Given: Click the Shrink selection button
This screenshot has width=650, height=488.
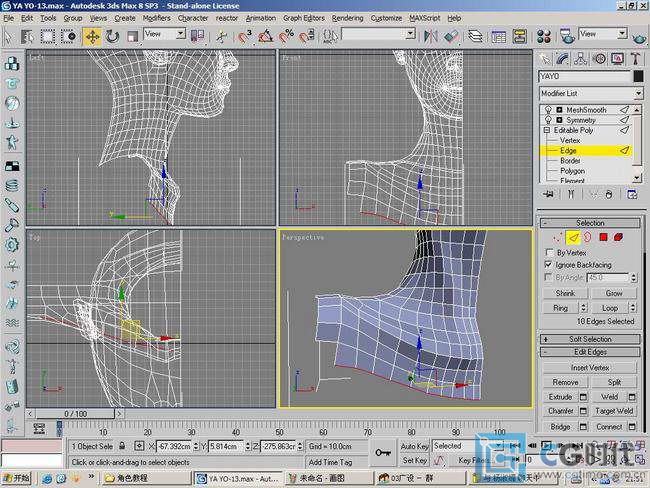Looking at the screenshot, I should click(565, 293).
